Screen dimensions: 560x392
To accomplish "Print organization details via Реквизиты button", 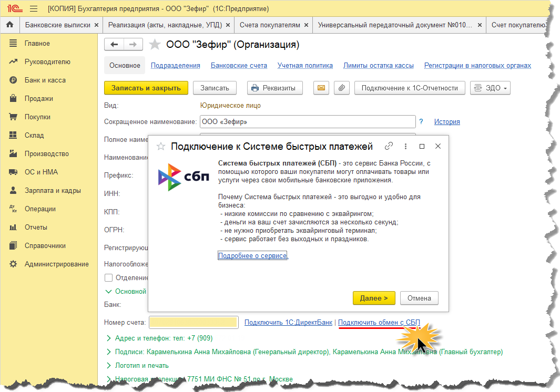I will pos(274,88).
